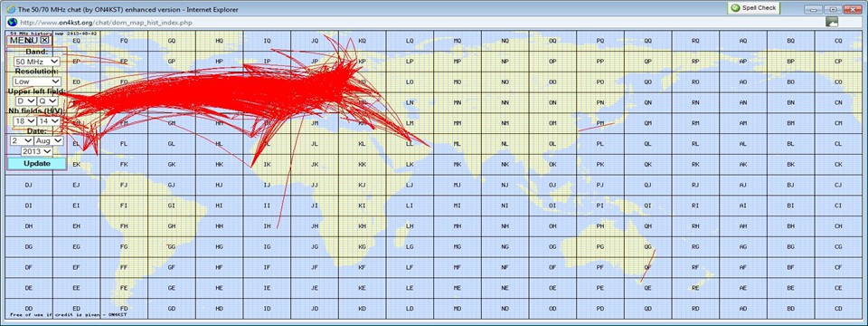Change horizontal fields count 18

25,120
